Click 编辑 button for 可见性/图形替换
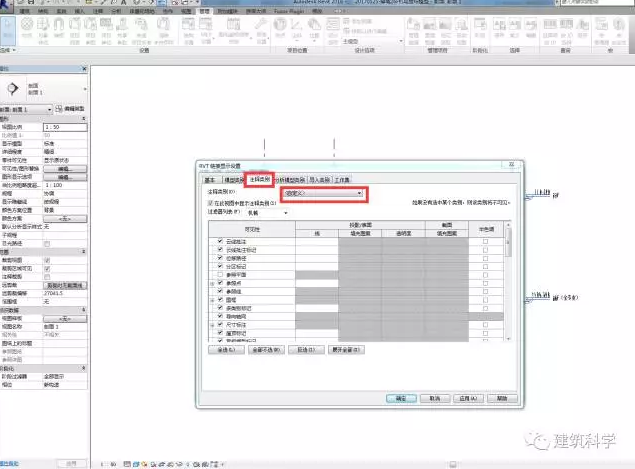The image size is (635, 469). [x=65, y=168]
